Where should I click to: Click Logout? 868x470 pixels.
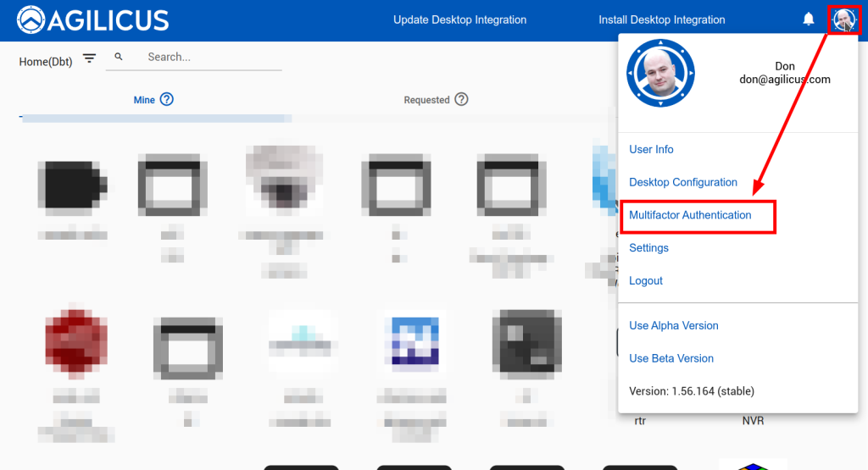645,281
